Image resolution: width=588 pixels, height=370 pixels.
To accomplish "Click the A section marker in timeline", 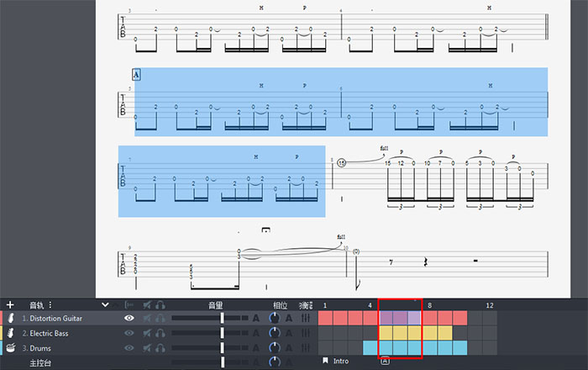I will point(385,362).
